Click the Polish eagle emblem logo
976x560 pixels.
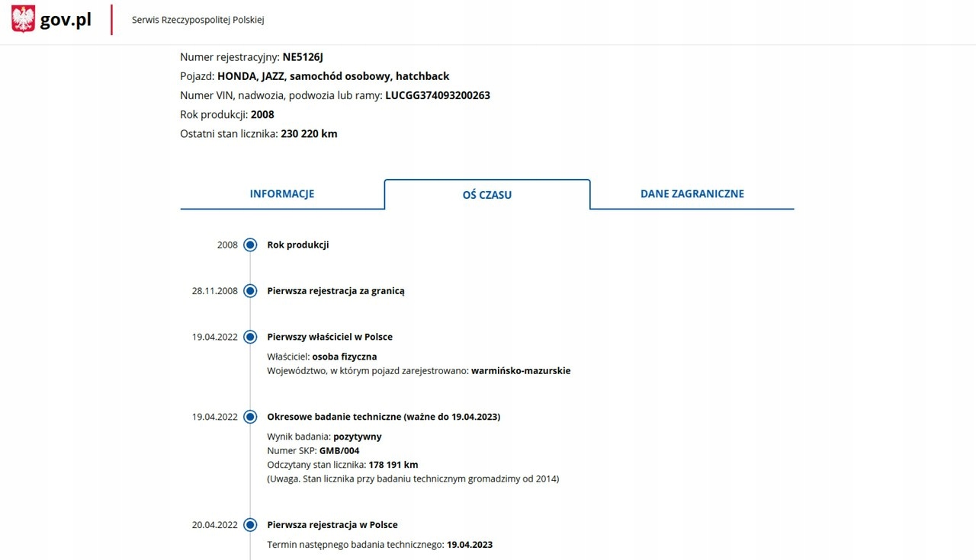[23, 19]
